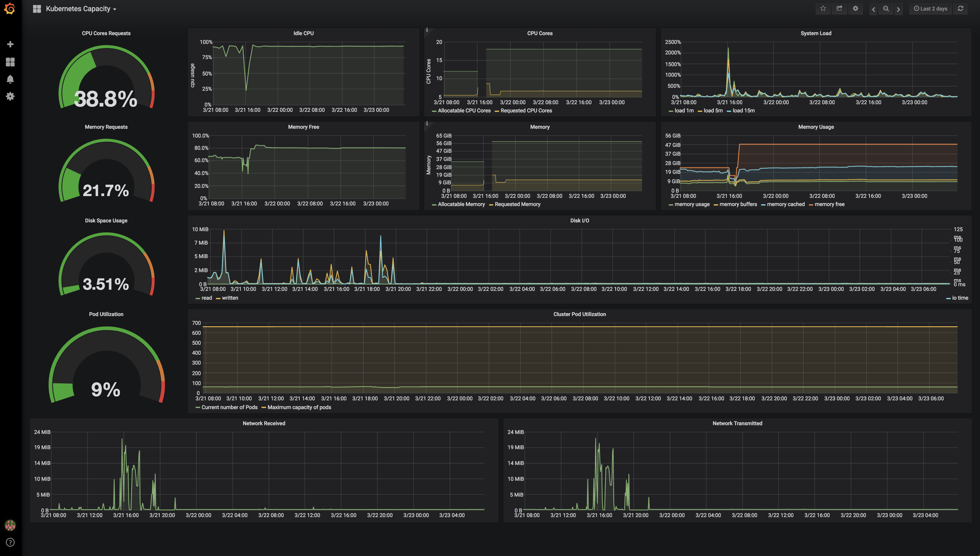Open the Create plus menu in sidebar
980x556 pixels.
(x=10, y=44)
